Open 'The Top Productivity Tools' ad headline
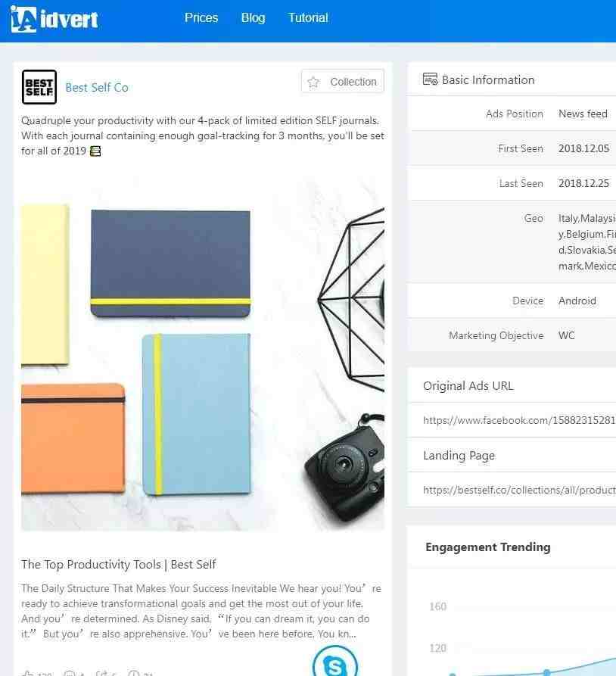This screenshot has height=676, width=616. click(119, 564)
